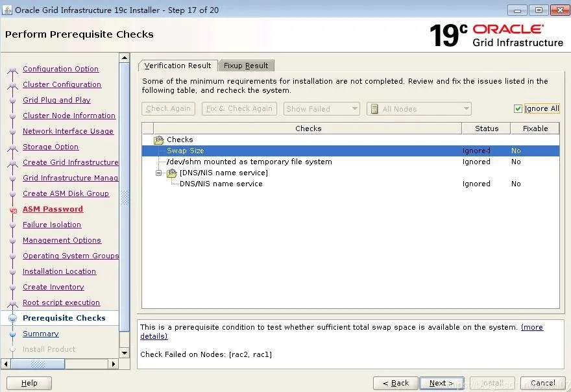
Task: Go to Operating System Groups step
Action: (71, 256)
